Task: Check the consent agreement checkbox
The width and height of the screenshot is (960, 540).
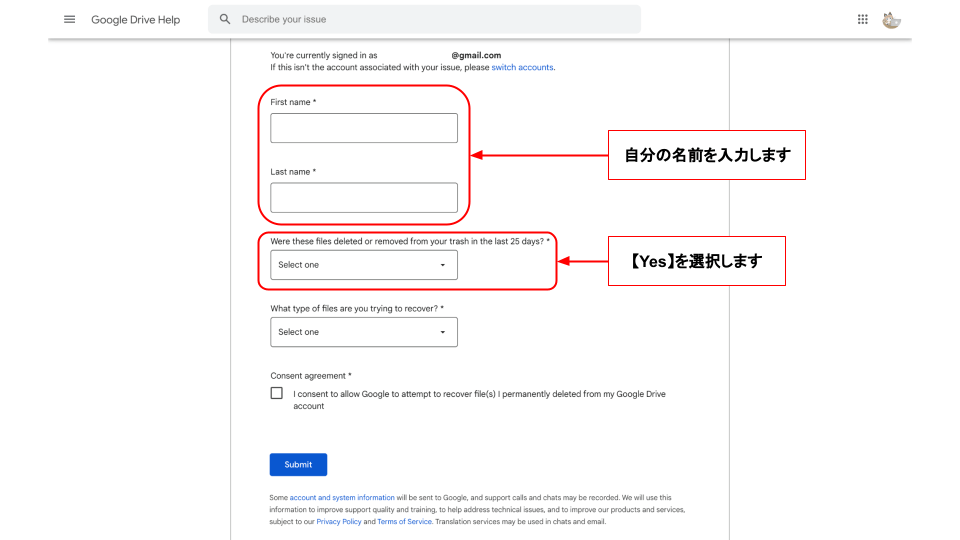Action: tap(277, 393)
